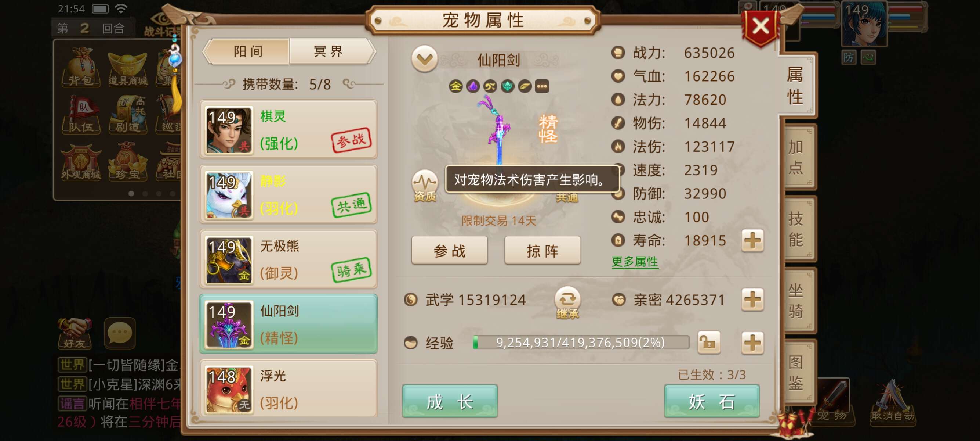Click the 更多属性 link

click(635, 262)
